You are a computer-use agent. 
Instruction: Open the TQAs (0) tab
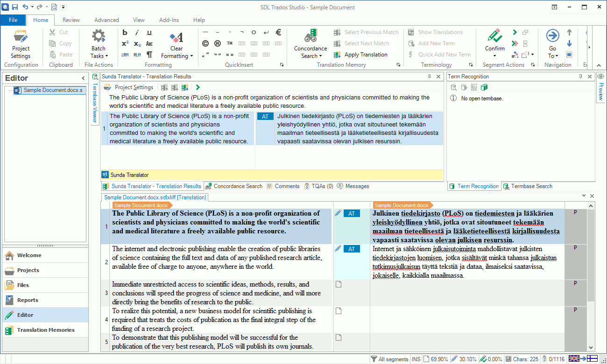(319, 186)
